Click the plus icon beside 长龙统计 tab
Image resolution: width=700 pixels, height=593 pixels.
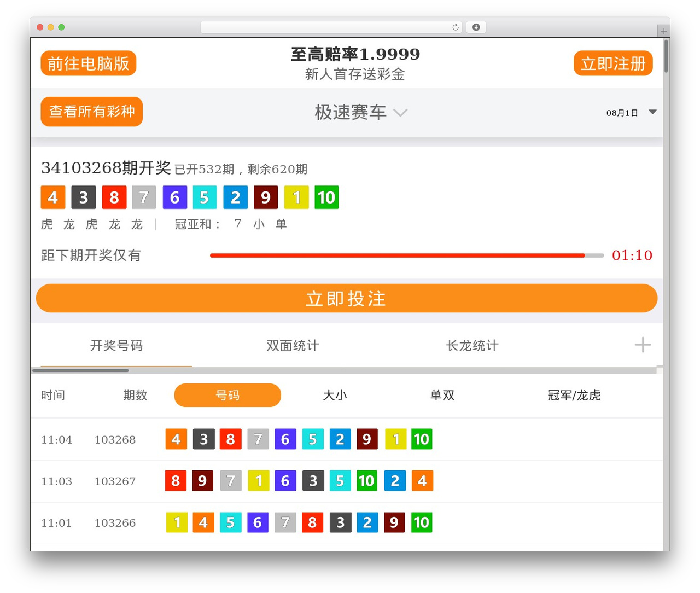(x=643, y=345)
